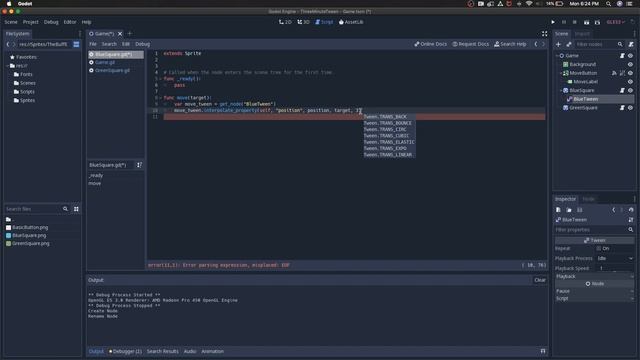The height and width of the screenshot is (360, 640).
Task: Click the instance scene chain-link icon
Action: tap(569, 44)
